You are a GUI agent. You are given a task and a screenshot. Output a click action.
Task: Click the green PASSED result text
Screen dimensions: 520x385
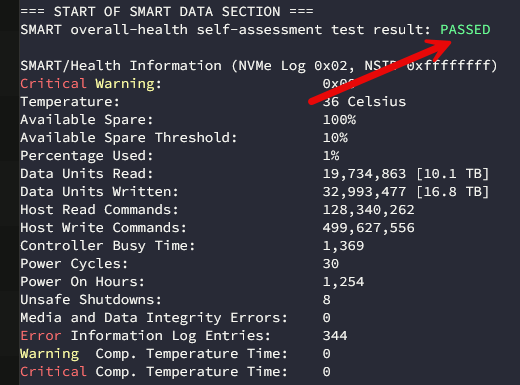[465, 30]
